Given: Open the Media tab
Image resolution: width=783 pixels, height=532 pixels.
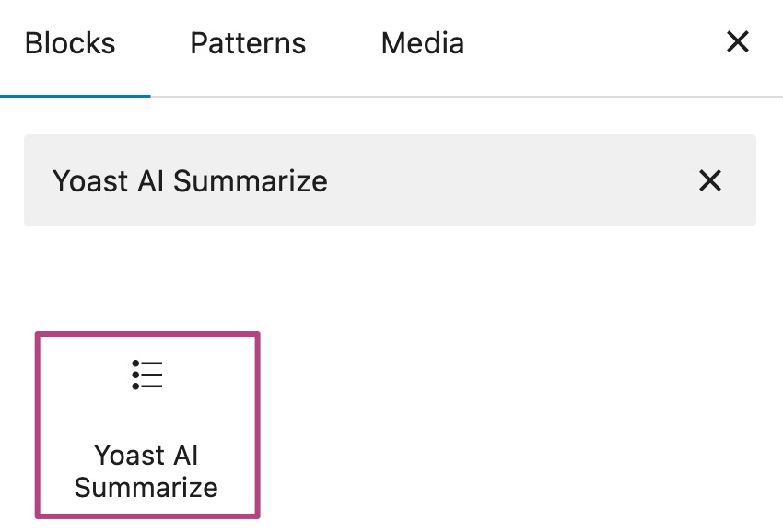Looking at the screenshot, I should (422, 43).
